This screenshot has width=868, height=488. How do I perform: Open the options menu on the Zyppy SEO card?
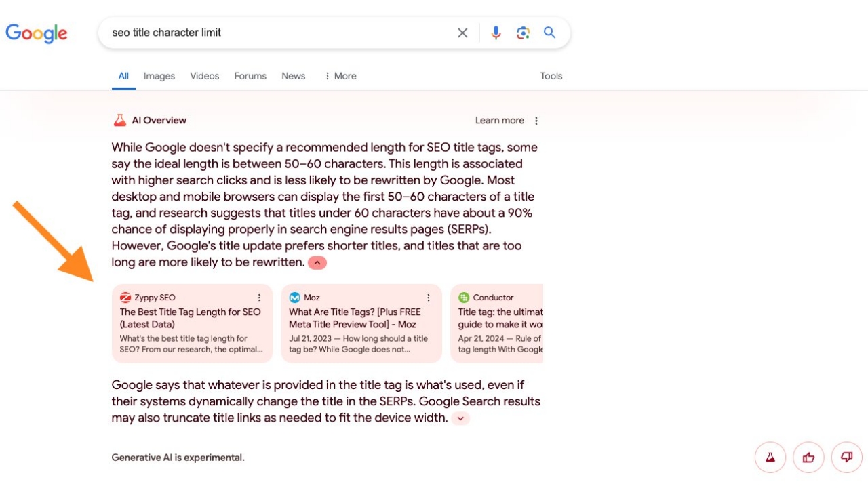pos(259,297)
